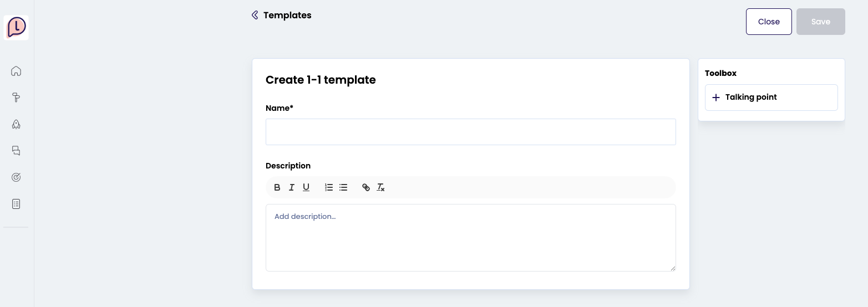This screenshot has width=868, height=307.
Task: Click the insert link icon
Action: click(x=366, y=187)
